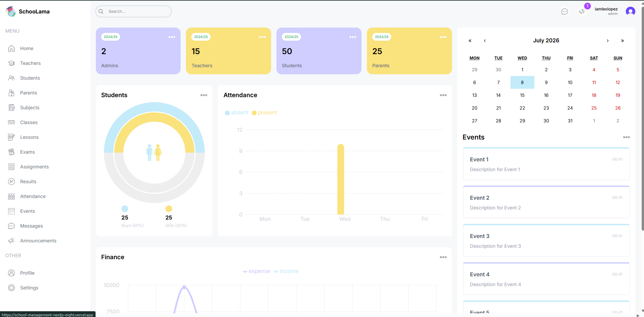Viewport: 644px width, 317px height.
Task: Click the SchooLama logo icon
Action: [x=11, y=11]
